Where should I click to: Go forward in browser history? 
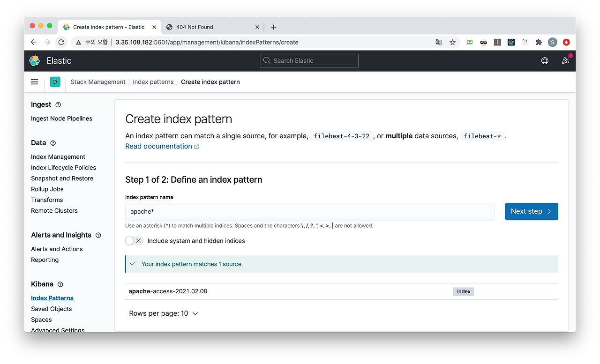47,42
